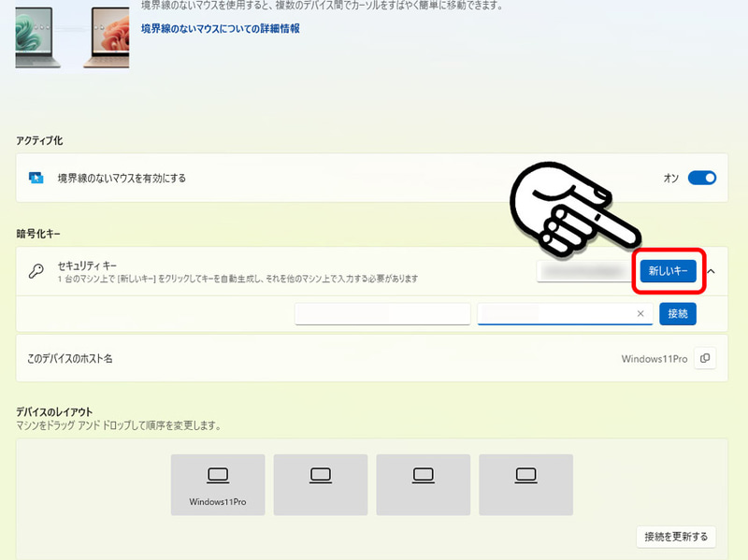Image resolution: width=748 pixels, height=560 pixels.
Task: Copy the hostname using the copy icon
Action: 705,358
